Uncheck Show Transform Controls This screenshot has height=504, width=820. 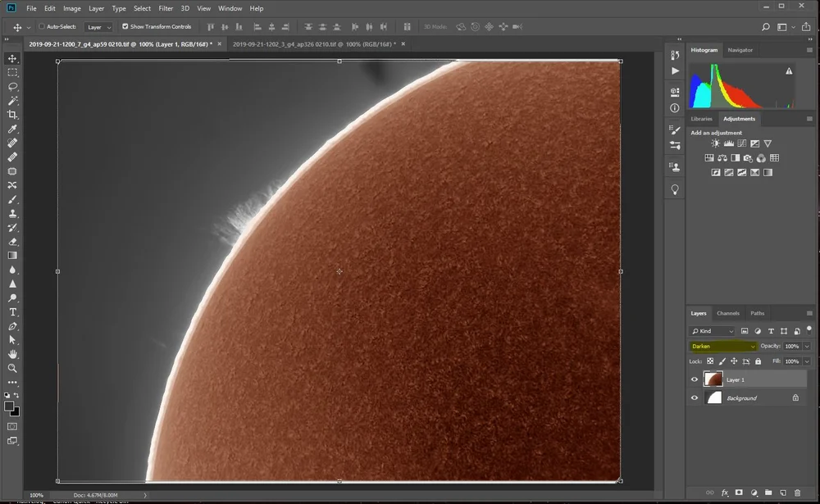pos(125,27)
